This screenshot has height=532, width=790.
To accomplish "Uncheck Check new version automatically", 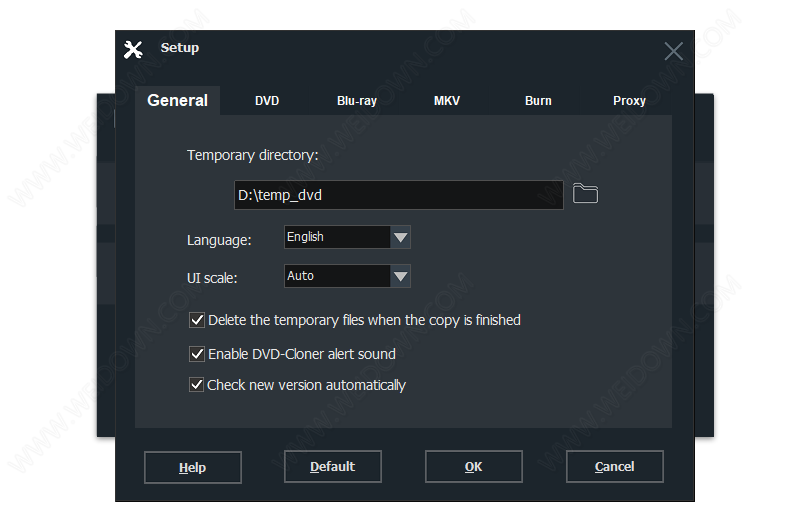I will pyautogui.click(x=197, y=385).
